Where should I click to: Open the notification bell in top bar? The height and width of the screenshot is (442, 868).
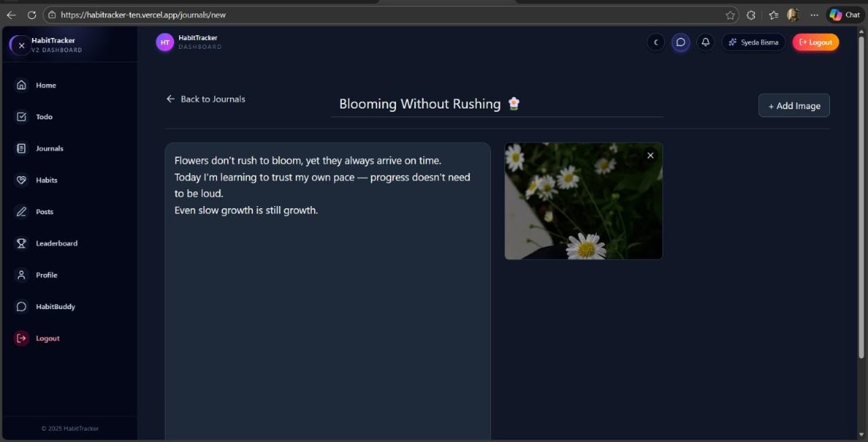coord(705,42)
